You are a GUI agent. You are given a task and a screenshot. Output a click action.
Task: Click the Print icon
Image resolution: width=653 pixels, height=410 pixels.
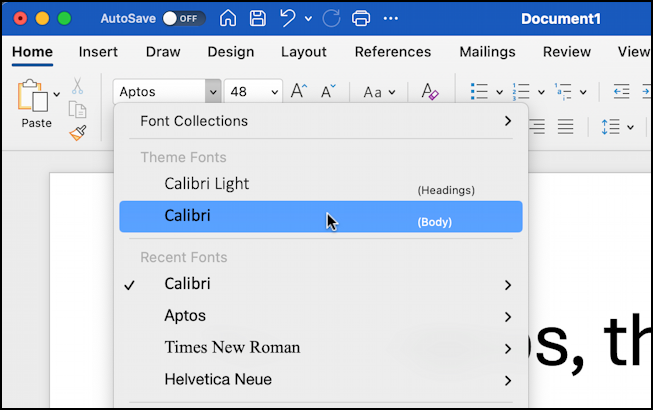361,18
